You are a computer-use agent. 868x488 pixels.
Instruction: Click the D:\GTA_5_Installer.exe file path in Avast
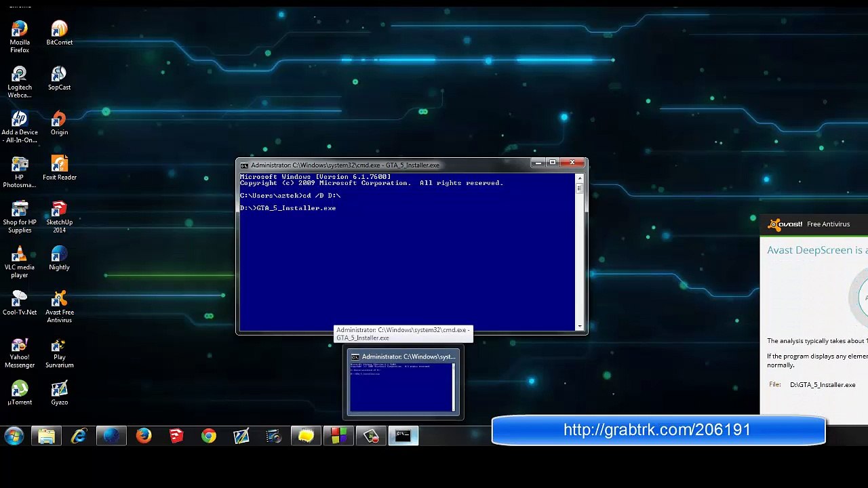(823, 385)
